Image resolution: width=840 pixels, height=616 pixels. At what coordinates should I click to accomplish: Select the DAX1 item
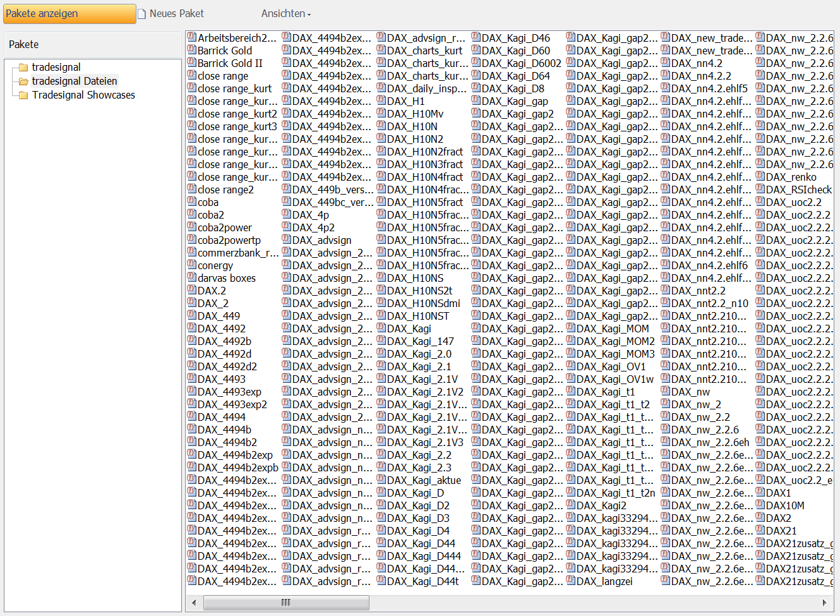point(779,493)
